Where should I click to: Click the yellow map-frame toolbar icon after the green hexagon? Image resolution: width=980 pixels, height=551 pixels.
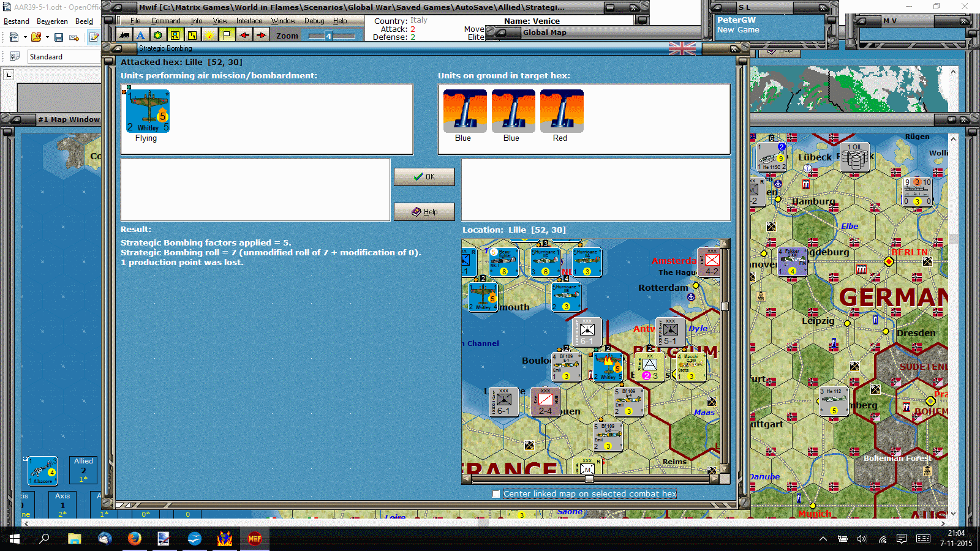[175, 36]
